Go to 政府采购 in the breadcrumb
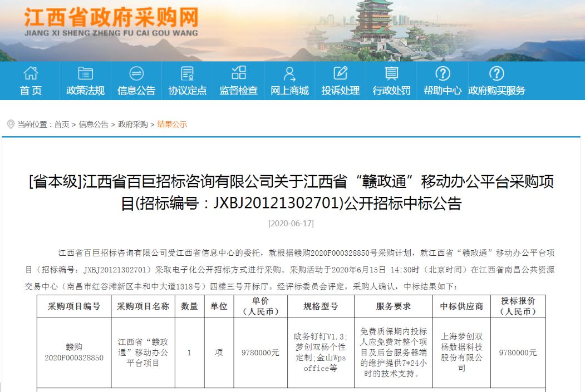 pyautogui.click(x=133, y=125)
